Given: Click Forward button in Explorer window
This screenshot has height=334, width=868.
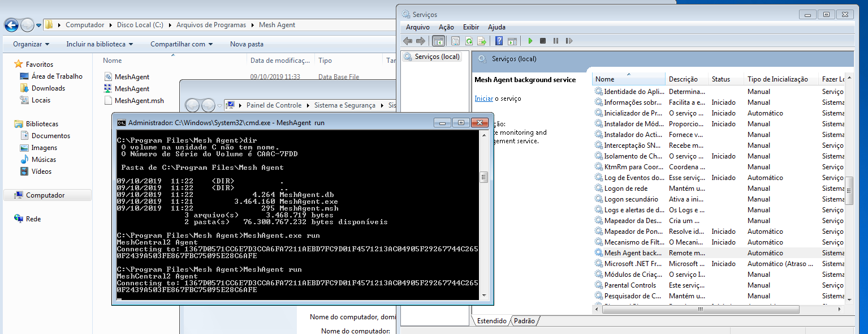Looking at the screenshot, I should point(27,25).
